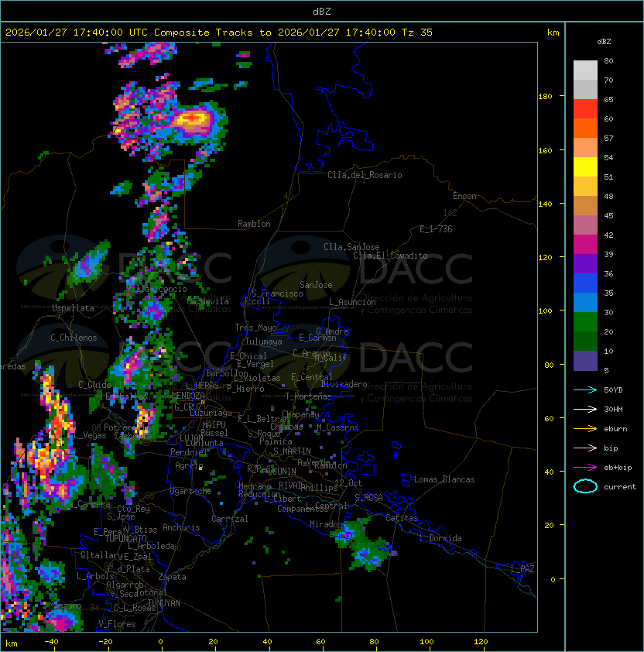
Task: Click the 0 km tick on the vertical axis
Action: click(x=553, y=579)
